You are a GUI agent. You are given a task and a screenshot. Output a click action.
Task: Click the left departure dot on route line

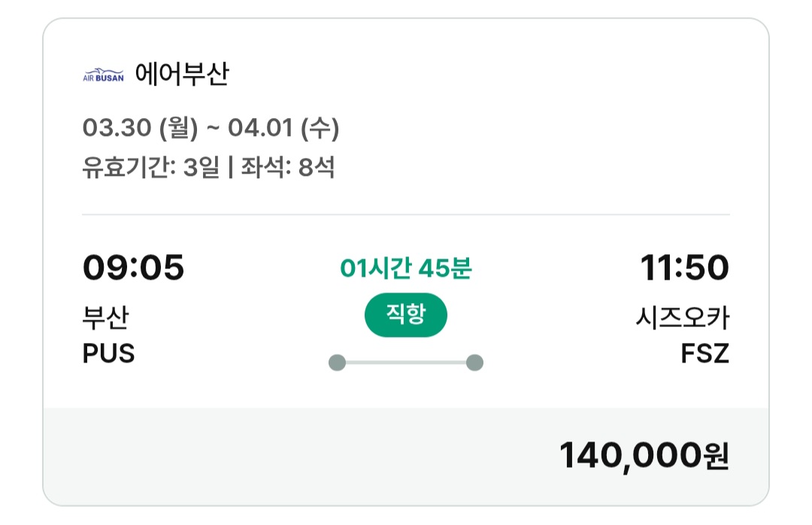coord(338,363)
